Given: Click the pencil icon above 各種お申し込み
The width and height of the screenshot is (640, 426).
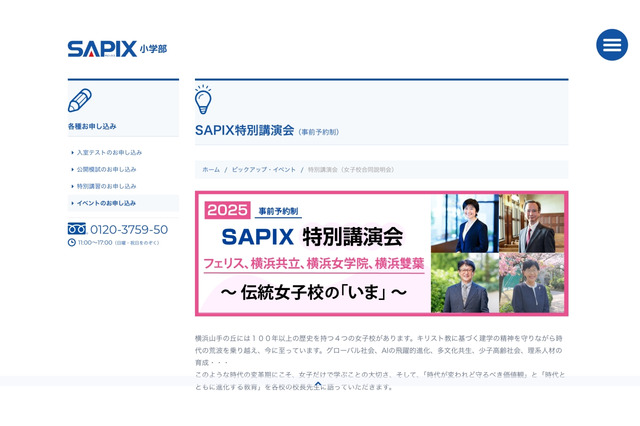Looking at the screenshot, I should tap(80, 100).
